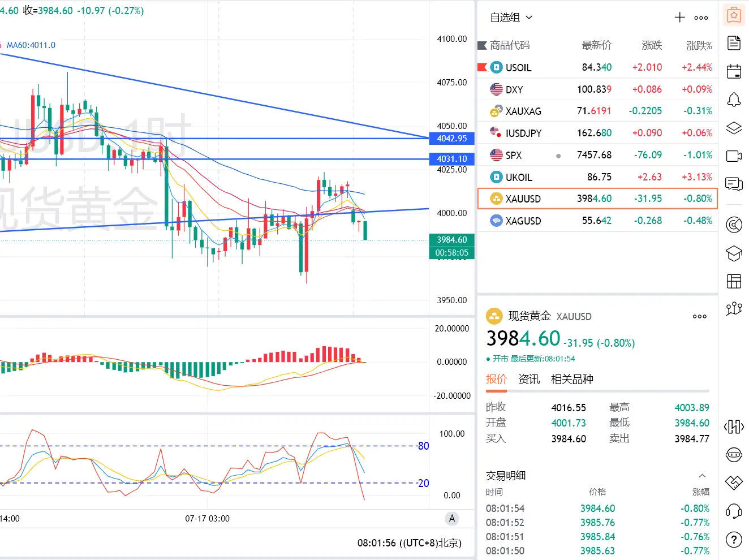This screenshot has width=749, height=560.
Task: Open the video camera live icon
Action: point(734,156)
